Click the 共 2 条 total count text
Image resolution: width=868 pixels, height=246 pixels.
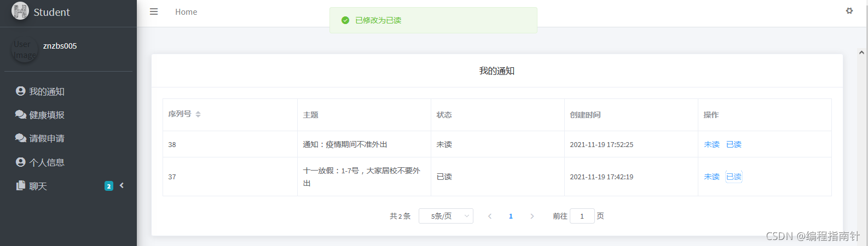click(x=400, y=216)
